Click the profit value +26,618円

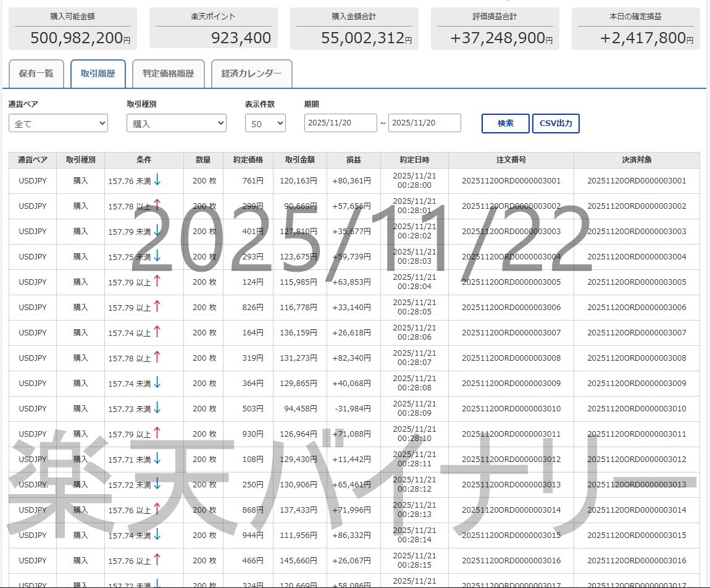point(351,333)
